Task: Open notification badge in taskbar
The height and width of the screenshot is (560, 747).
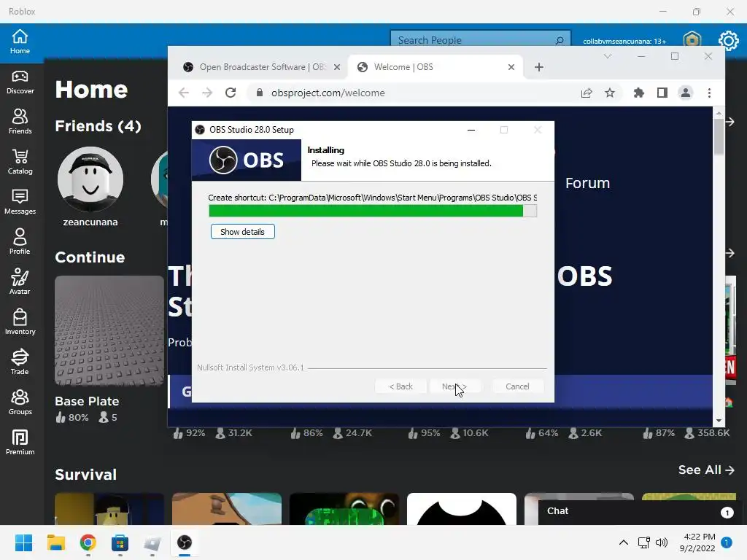Action: (x=727, y=542)
